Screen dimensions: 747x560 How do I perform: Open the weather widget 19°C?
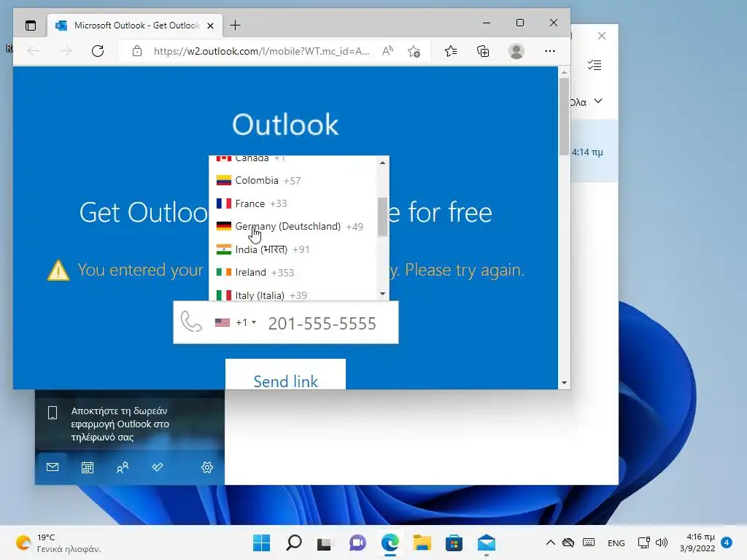58,542
